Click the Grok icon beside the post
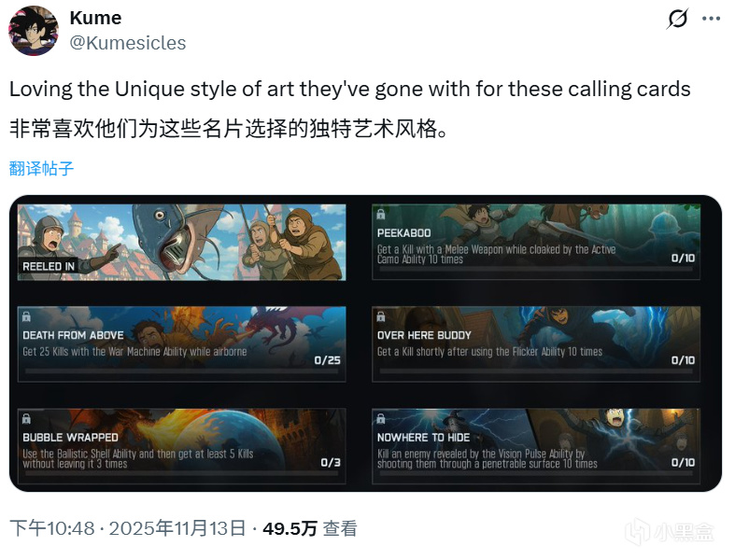The width and height of the screenshot is (735, 560). 677,19
